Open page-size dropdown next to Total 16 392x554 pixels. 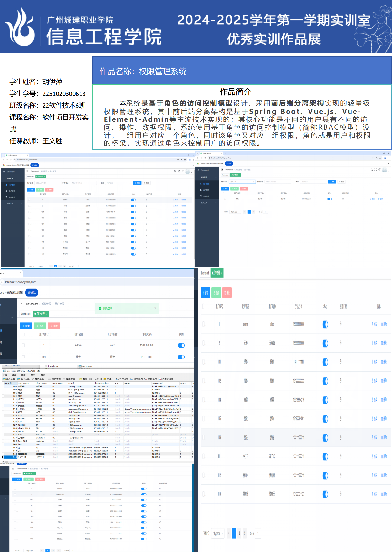pos(41,267)
